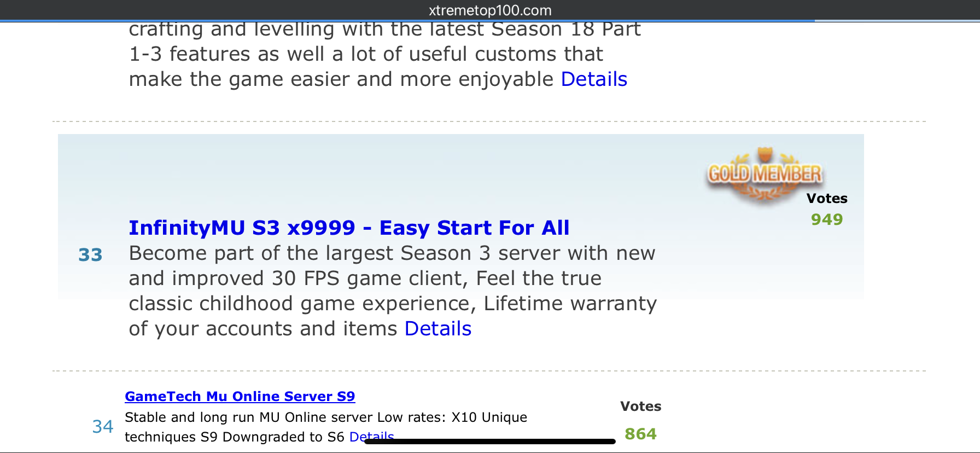Open GameTech Mu Online Server S9 link
Image resolution: width=980 pixels, height=453 pixels.
[240, 396]
